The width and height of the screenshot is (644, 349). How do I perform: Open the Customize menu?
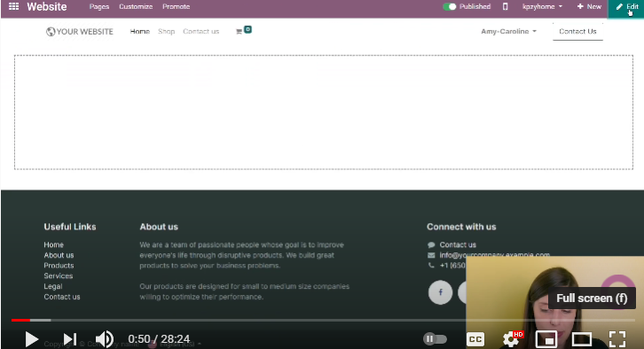click(x=136, y=6)
